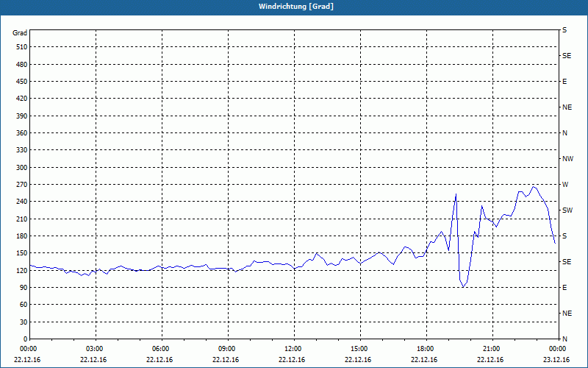The image size is (588, 368).
Task: Select the 390 y-axis value
Action: pyautogui.click(x=22, y=116)
